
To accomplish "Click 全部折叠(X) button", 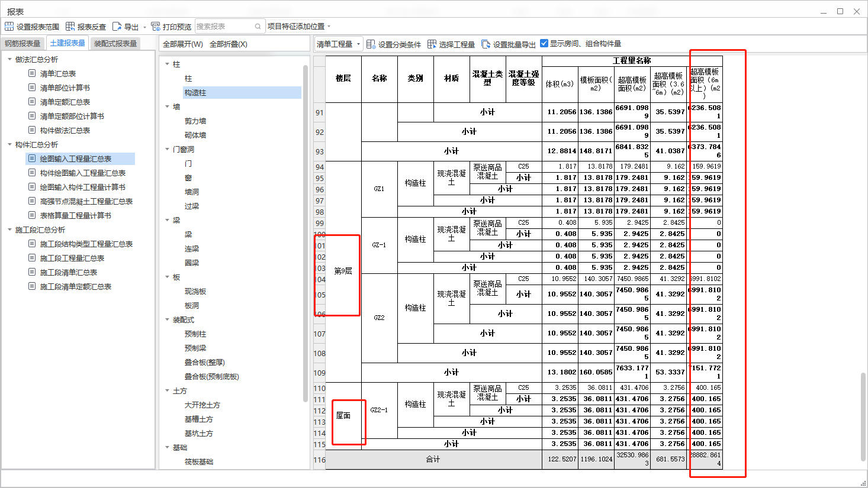I will coord(229,44).
